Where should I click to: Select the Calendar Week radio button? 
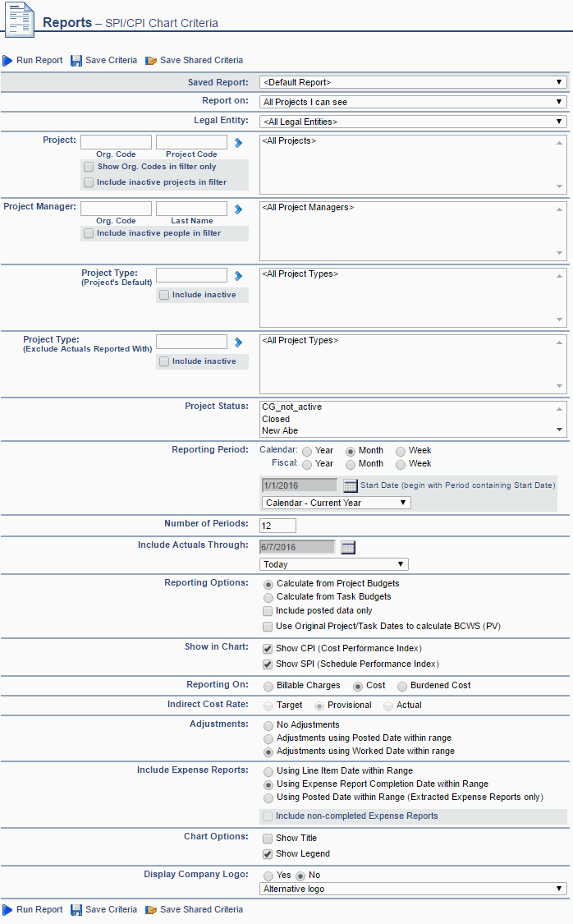click(401, 451)
